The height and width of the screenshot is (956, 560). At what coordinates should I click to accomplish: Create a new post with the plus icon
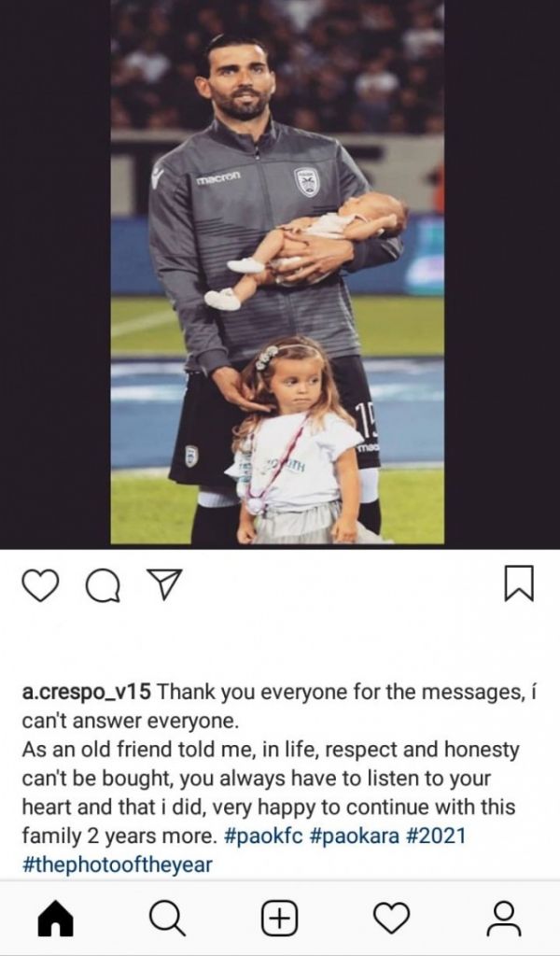(280, 919)
